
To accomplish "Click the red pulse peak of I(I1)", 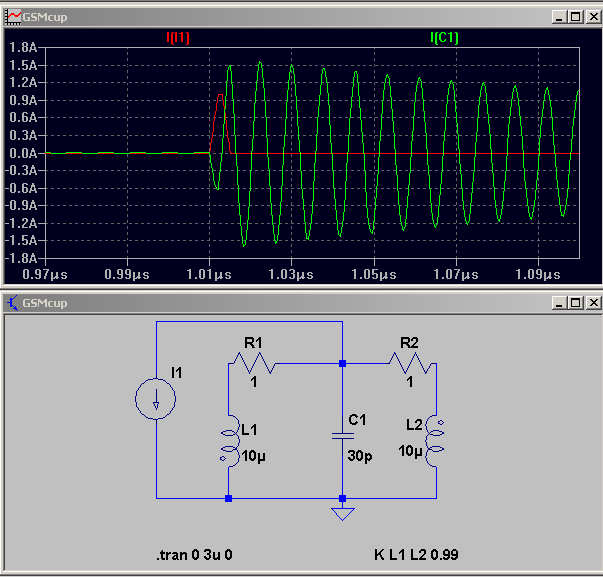I will [220, 95].
